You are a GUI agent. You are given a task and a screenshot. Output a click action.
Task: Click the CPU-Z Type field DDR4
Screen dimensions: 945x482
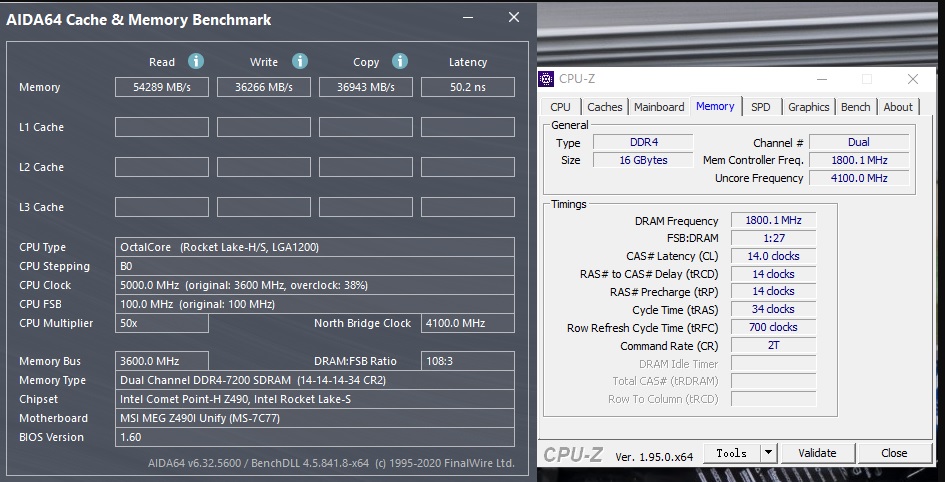[x=643, y=142]
